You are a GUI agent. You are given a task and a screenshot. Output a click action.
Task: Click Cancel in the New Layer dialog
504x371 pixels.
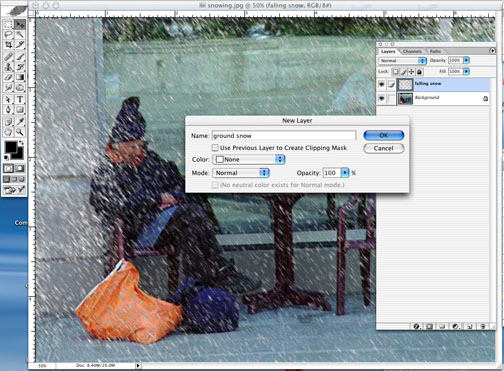tap(383, 148)
